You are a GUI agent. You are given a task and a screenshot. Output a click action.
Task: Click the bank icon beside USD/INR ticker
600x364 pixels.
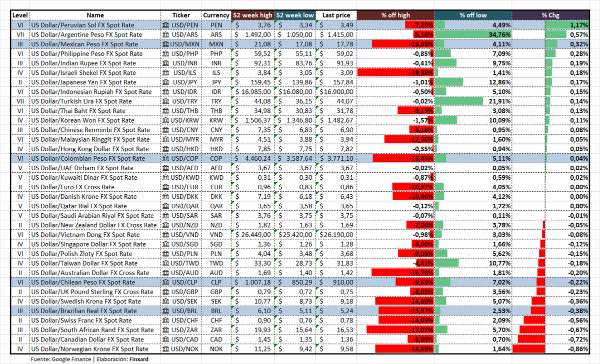click(x=166, y=63)
